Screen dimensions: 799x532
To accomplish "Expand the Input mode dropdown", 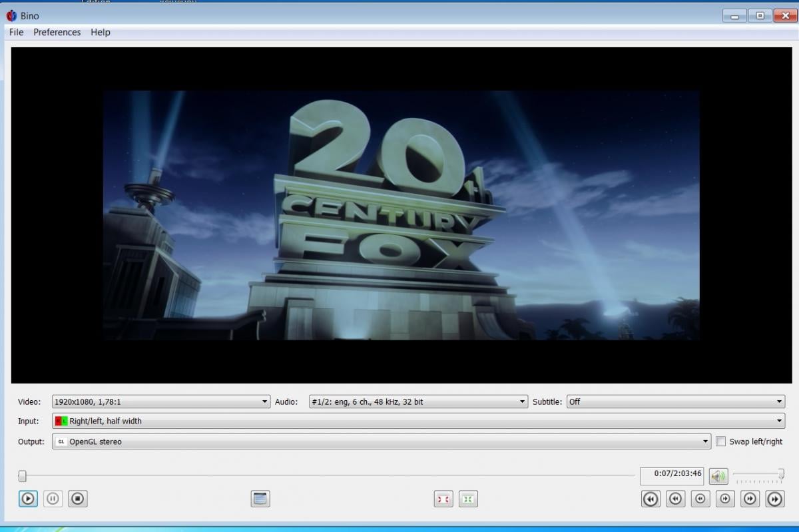I will (x=419, y=421).
